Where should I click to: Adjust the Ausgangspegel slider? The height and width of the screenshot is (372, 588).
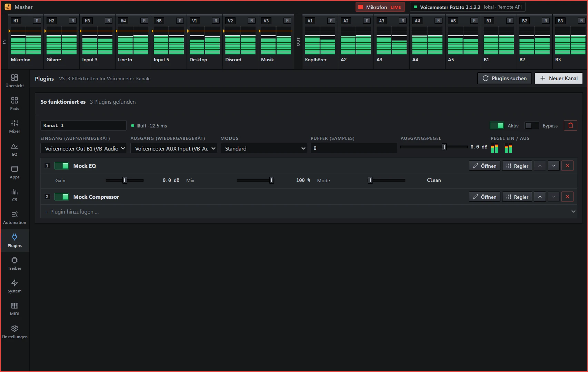tap(434, 147)
